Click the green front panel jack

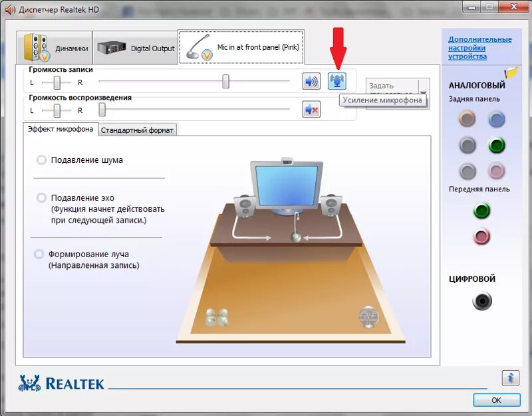pos(481,210)
